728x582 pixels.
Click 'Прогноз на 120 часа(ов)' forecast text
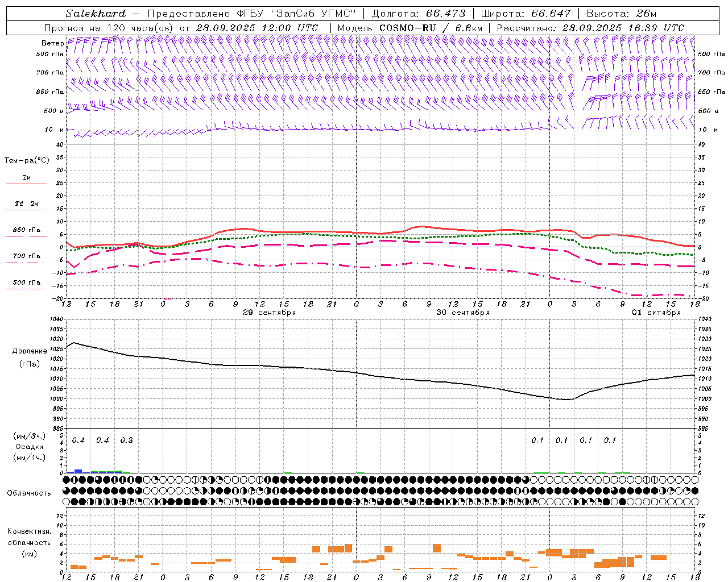coord(110,28)
